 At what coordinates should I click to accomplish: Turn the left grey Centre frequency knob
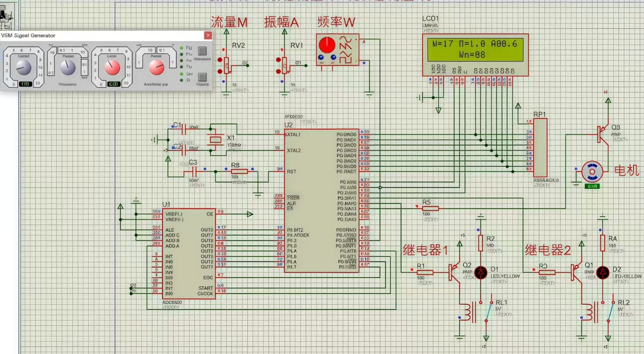(x=24, y=68)
